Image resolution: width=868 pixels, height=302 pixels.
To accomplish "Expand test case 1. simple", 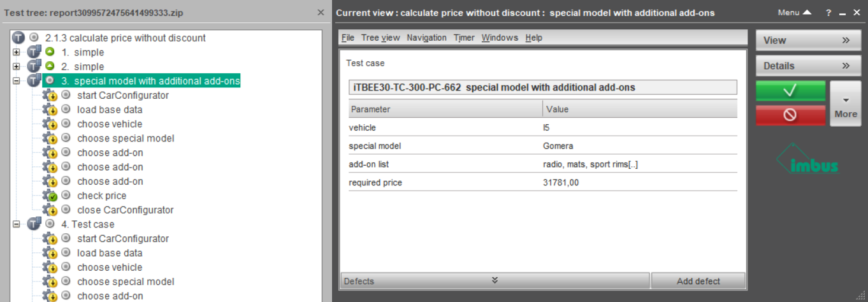I will [x=16, y=52].
